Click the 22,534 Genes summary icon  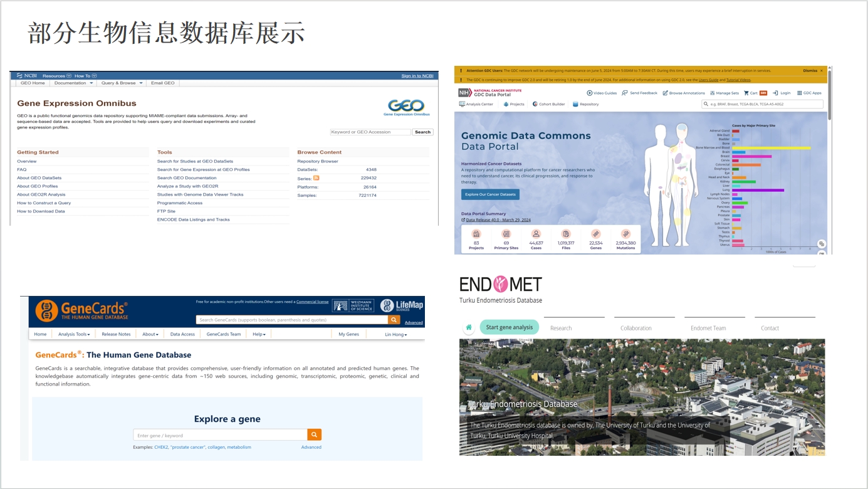[x=595, y=234]
